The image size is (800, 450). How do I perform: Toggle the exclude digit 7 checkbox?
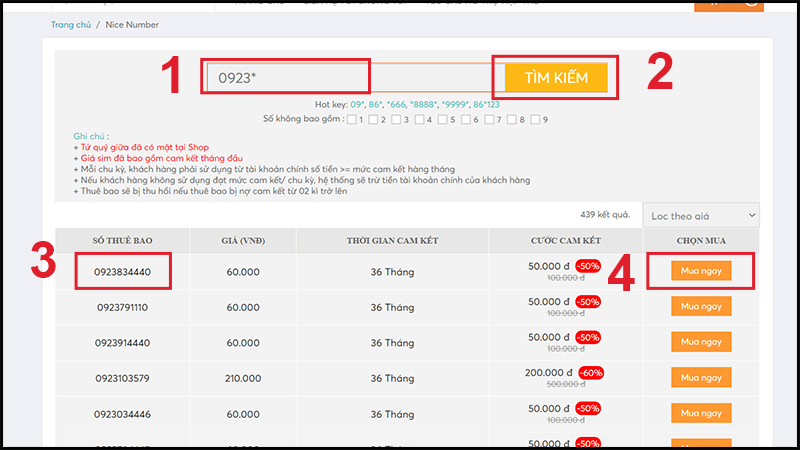[490, 120]
